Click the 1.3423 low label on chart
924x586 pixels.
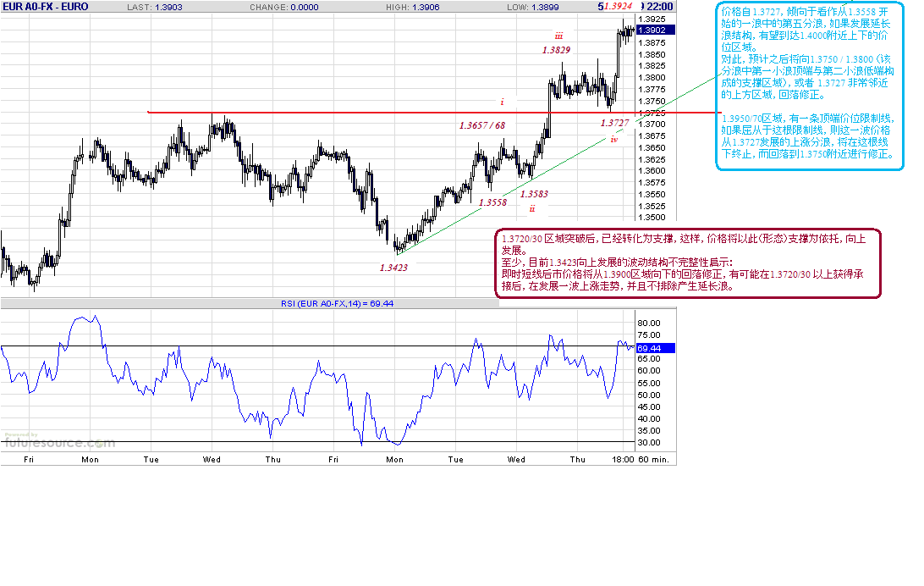point(393,267)
